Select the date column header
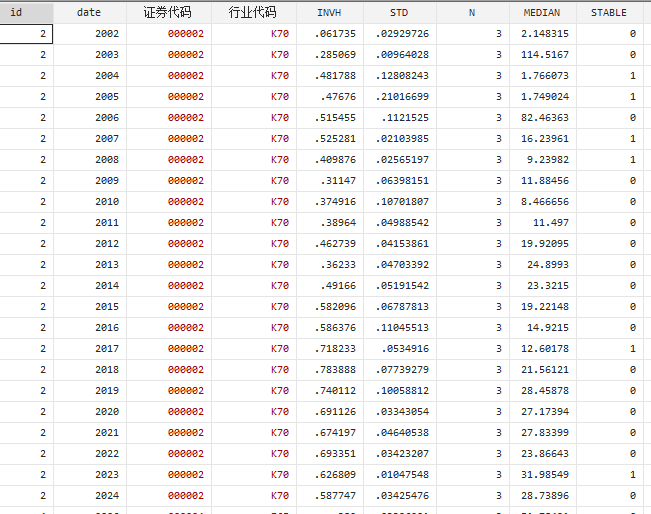 coord(89,13)
